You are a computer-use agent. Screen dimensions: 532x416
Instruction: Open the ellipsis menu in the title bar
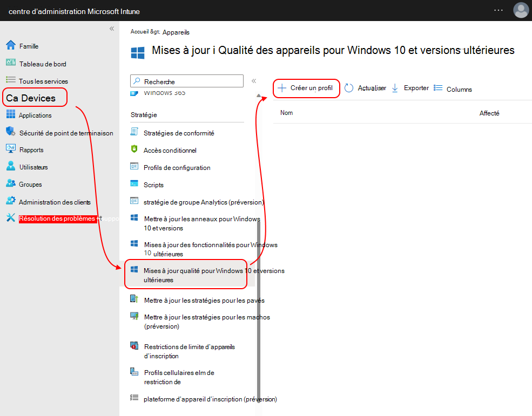498,10
